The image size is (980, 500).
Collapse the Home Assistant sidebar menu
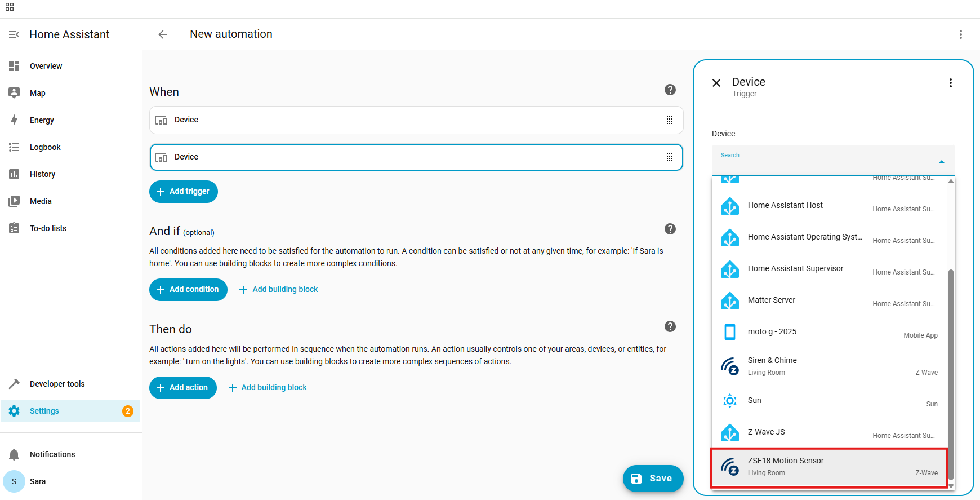14,34
